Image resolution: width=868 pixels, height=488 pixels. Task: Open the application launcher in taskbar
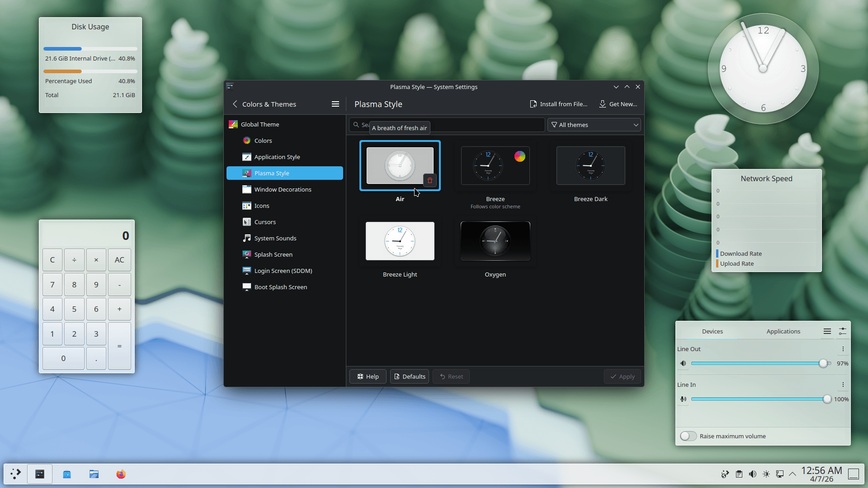(16, 474)
